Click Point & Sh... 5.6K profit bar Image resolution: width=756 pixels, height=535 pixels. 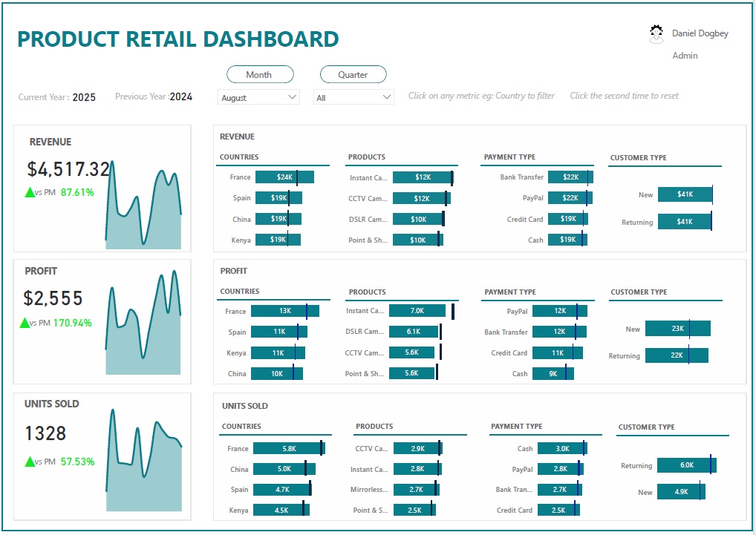(411, 373)
